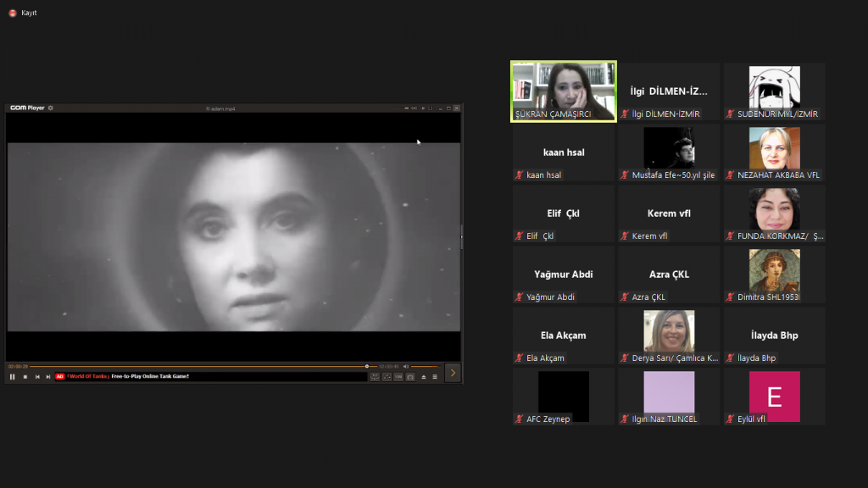Skip to next track in GOM Player
The width and height of the screenshot is (868, 488).
48,376
